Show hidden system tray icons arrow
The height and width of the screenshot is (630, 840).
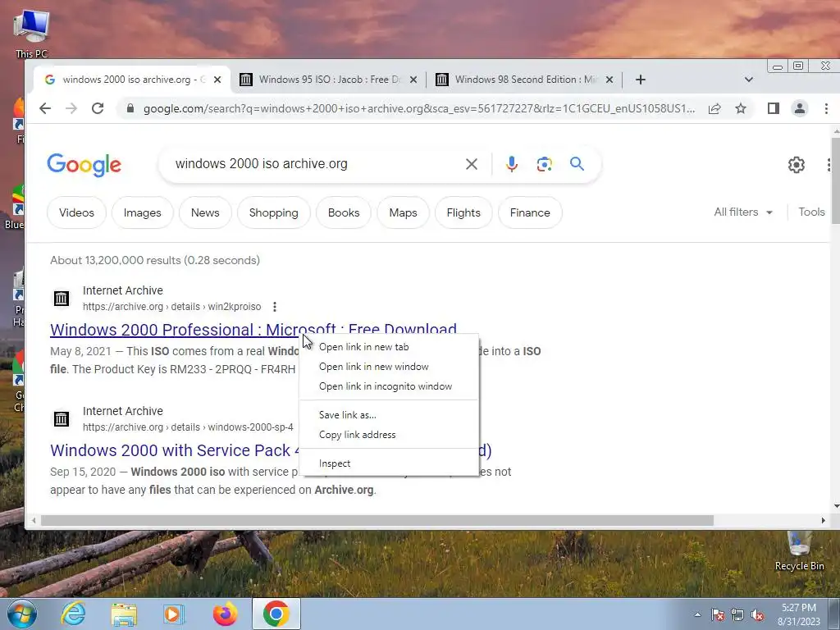coord(697,615)
